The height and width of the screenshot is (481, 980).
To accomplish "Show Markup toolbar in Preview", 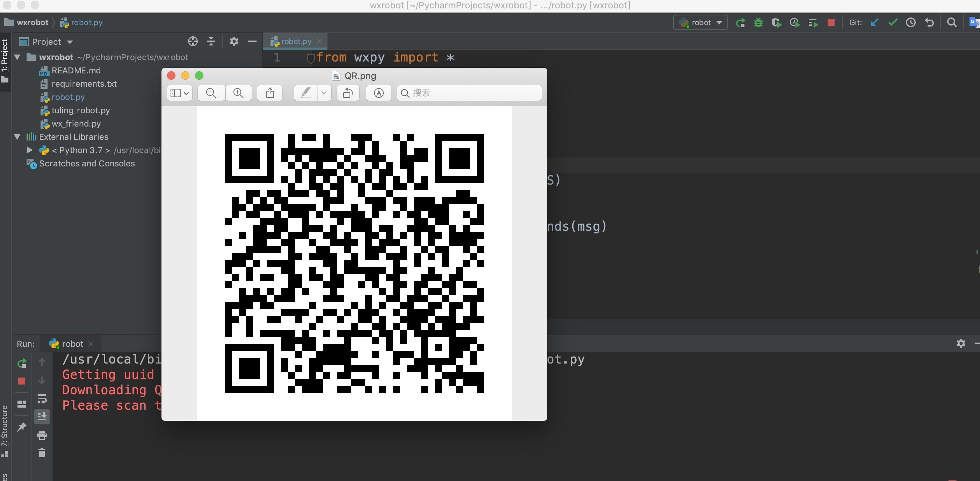I will pos(379,93).
